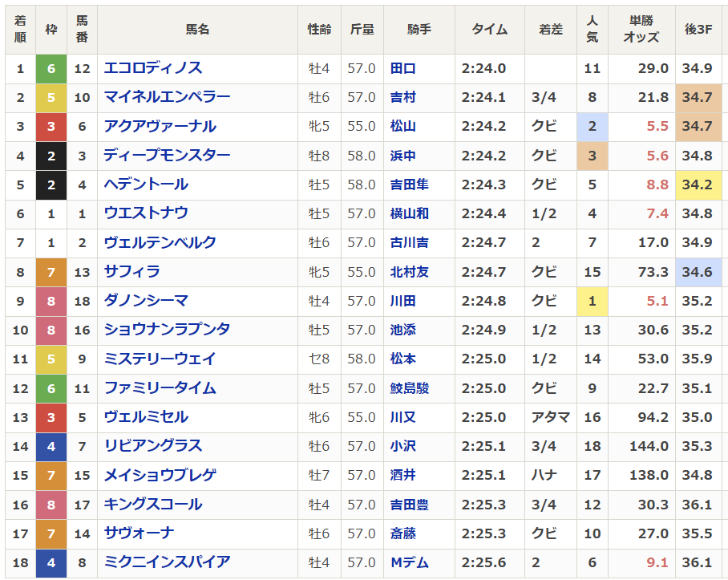The image size is (728, 580).
Task: Click jockey name 池添
Action: tap(403, 330)
